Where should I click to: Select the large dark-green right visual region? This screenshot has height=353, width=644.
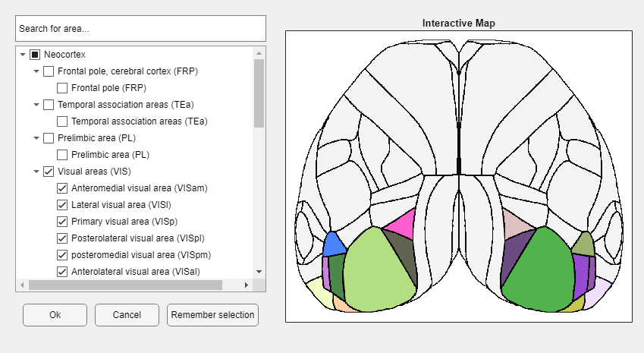(x=538, y=271)
